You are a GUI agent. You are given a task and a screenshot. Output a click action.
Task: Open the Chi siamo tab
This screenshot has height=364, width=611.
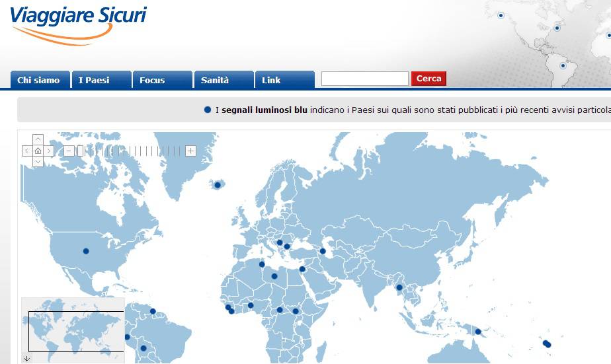tap(39, 80)
